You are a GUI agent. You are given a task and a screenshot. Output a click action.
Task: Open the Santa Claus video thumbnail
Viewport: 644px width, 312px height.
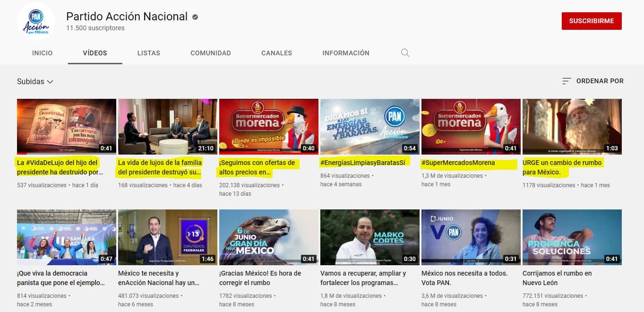click(x=572, y=127)
